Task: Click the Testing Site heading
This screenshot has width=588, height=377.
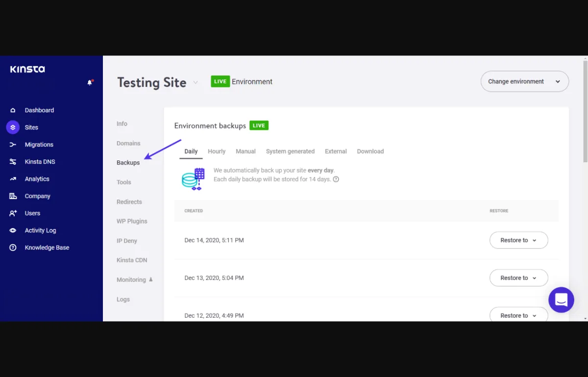Action: click(x=152, y=82)
